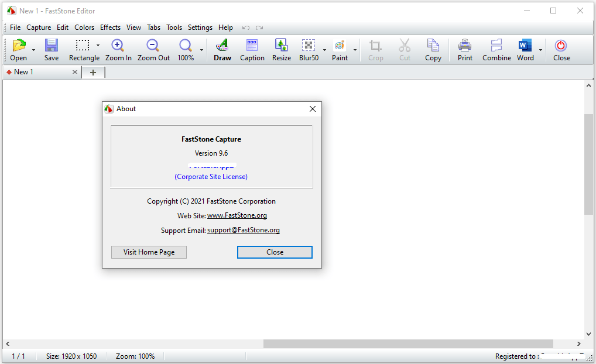This screenshot has height=364, width=596.
Task: Expand the Paint dropdown arrow
Action: [x=355, y=50]
